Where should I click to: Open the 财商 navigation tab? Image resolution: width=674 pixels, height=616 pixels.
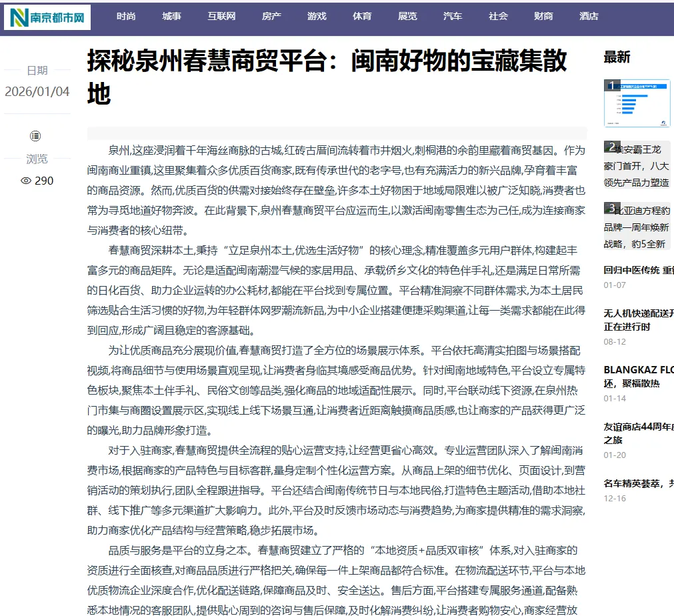click(543, 17)
